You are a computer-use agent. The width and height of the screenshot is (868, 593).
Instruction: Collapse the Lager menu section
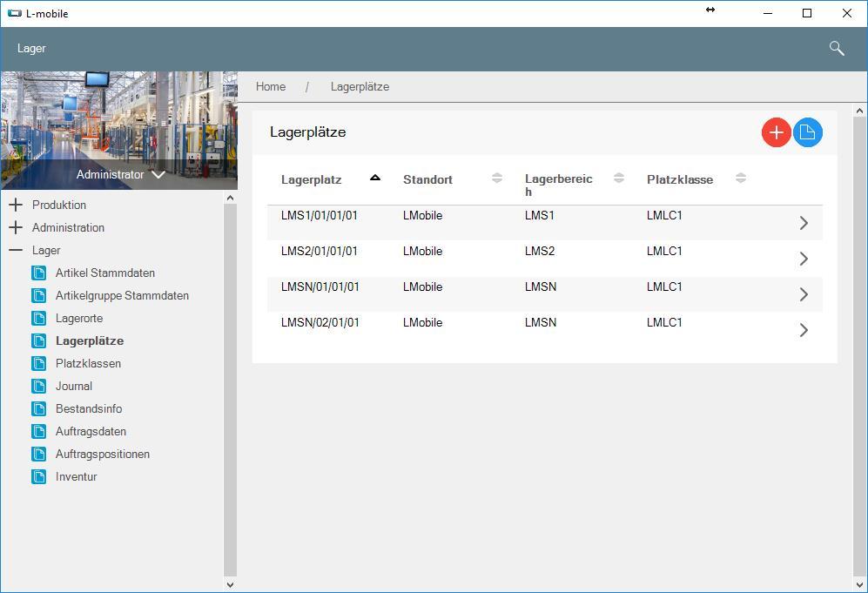16,250
